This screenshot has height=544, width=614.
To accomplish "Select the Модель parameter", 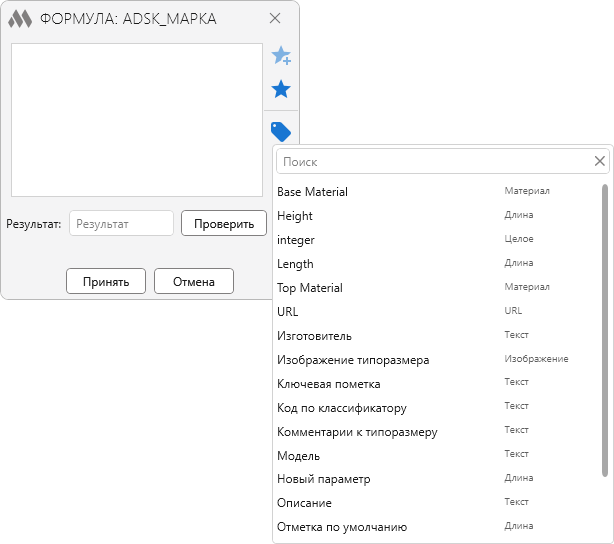I will 438,456.
